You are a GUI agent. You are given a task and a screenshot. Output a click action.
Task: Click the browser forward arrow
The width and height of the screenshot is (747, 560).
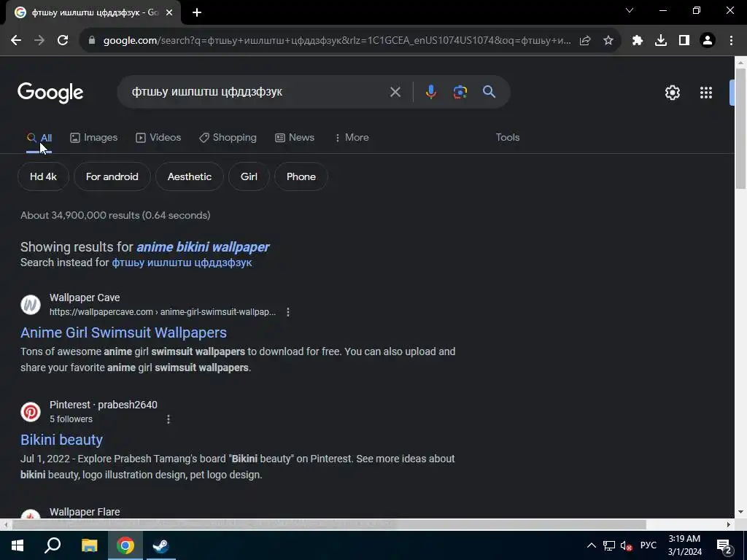tap(39, 41)
